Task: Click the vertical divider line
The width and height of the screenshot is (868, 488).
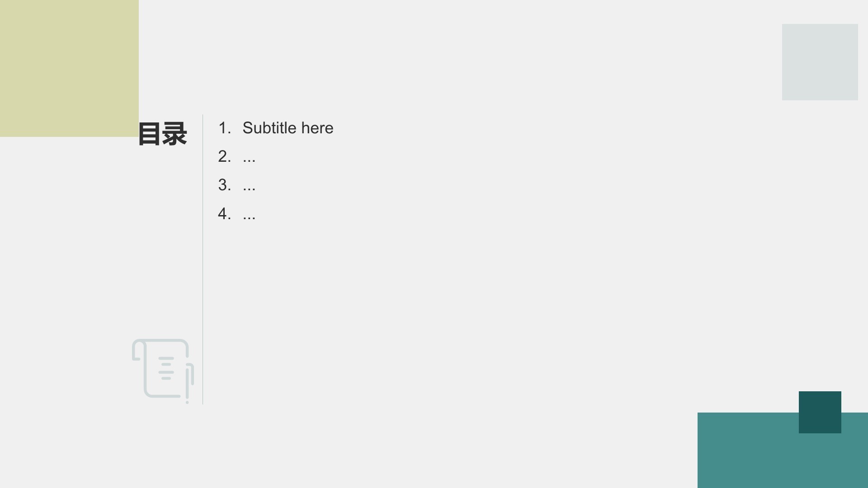Action: coord(203,259)
